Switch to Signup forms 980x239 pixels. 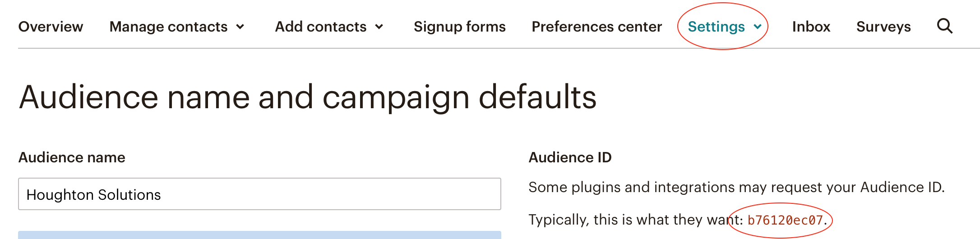(x=459, y=27)
